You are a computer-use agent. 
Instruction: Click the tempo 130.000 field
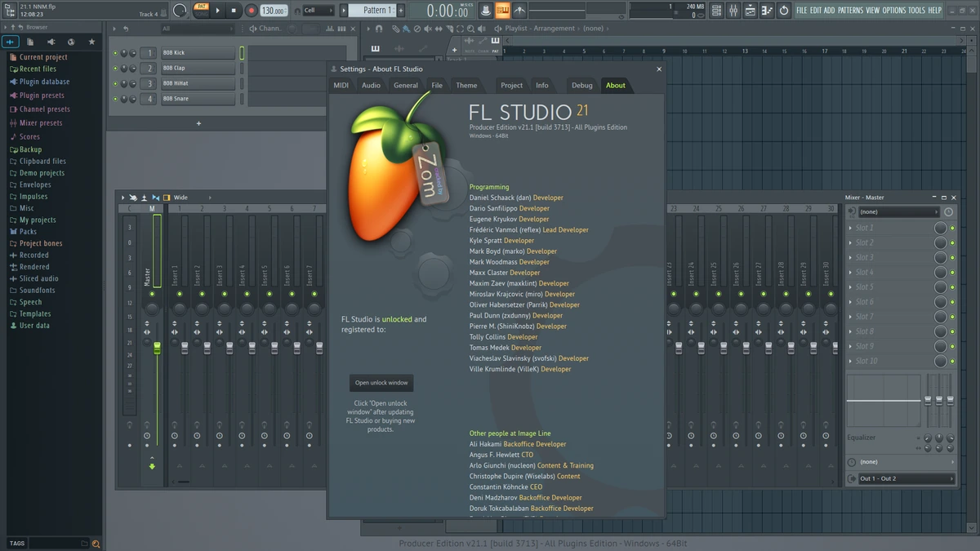pyautogui.click(x=274, y=11)
